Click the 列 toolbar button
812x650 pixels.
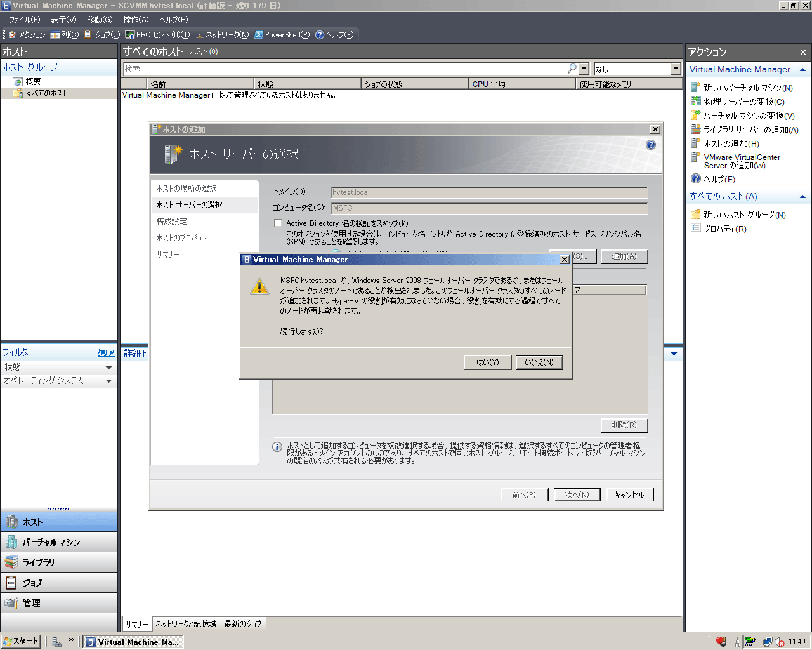(65, 35)
